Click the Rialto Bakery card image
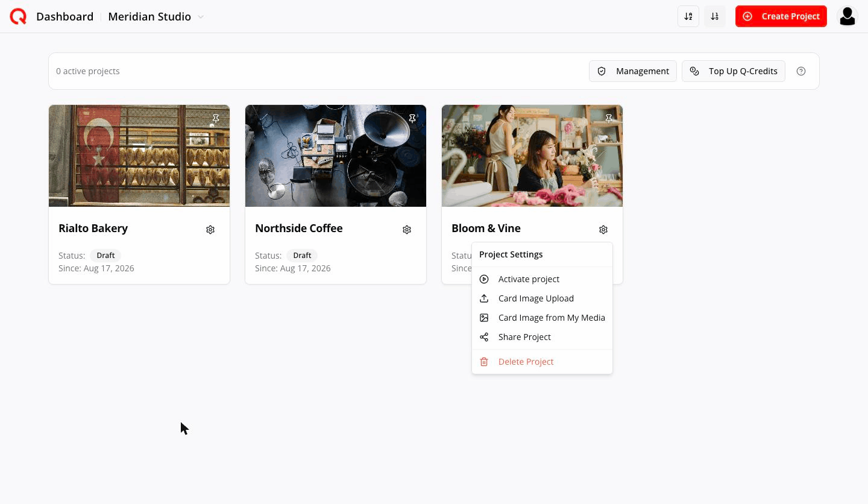Image resolution: width=868 pixels, height=504 pixels. pos(139,156)
